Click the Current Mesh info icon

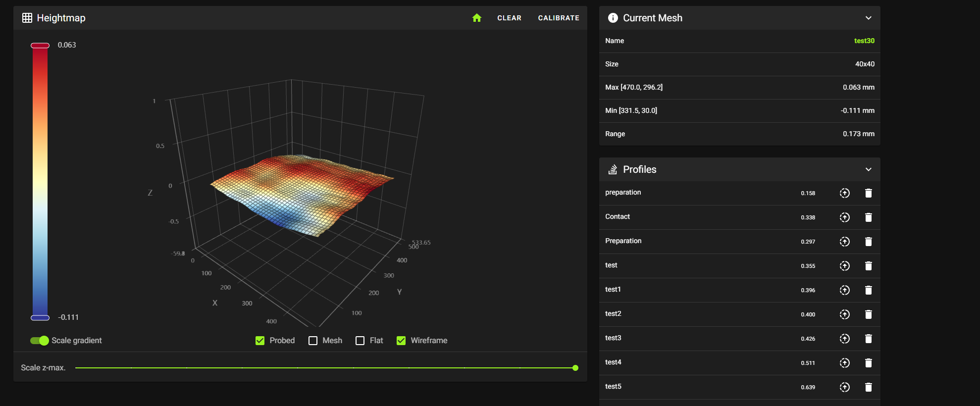click(x=613, y=18)
